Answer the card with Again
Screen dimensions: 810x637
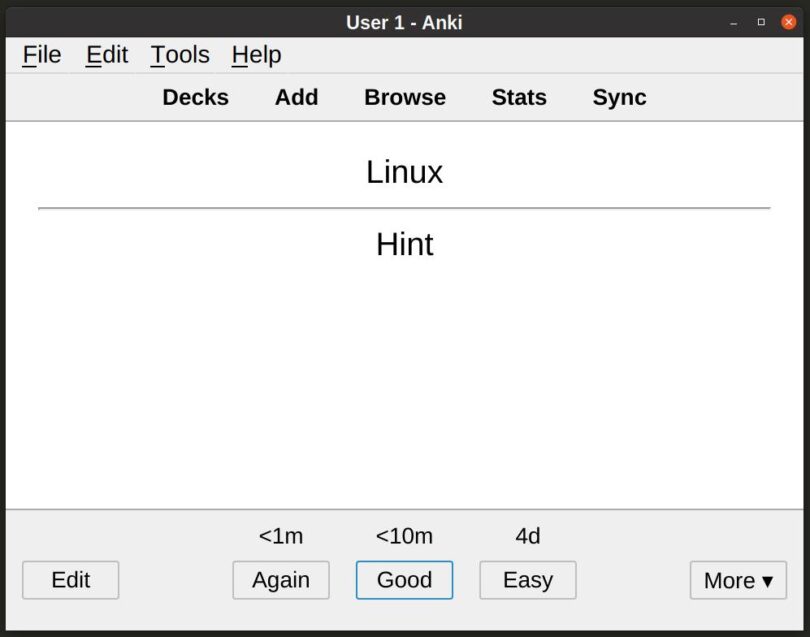coord(281,580)
